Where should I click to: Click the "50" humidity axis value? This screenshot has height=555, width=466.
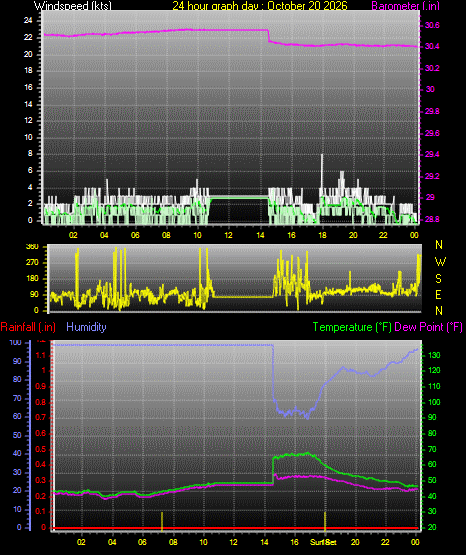point(17,435)
